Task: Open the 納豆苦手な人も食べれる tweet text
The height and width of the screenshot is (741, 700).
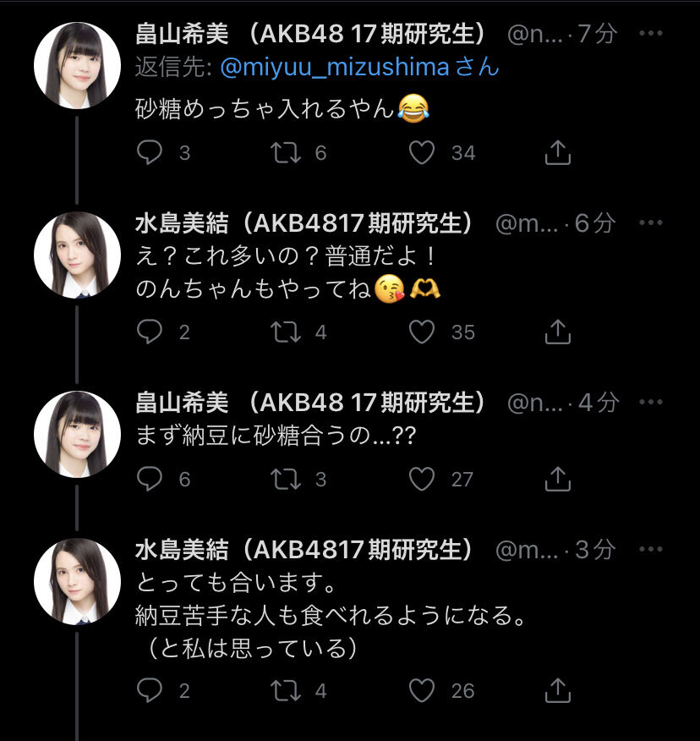Action: pos(331,615)
